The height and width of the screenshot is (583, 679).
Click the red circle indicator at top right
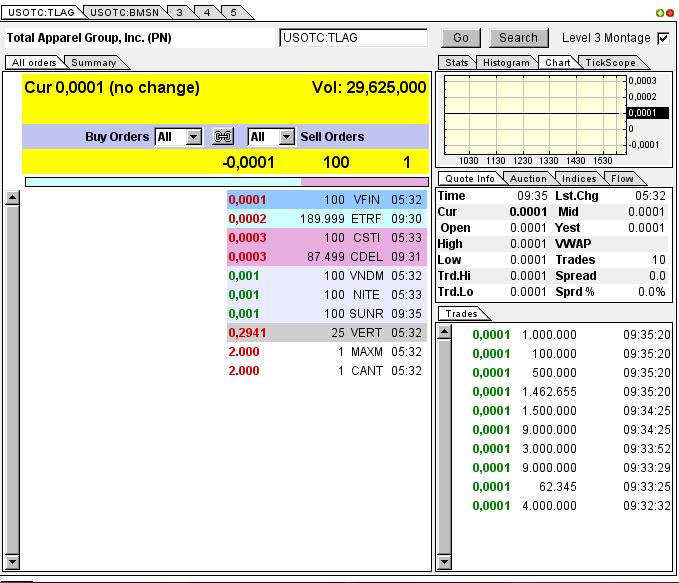tap(670, 13)
